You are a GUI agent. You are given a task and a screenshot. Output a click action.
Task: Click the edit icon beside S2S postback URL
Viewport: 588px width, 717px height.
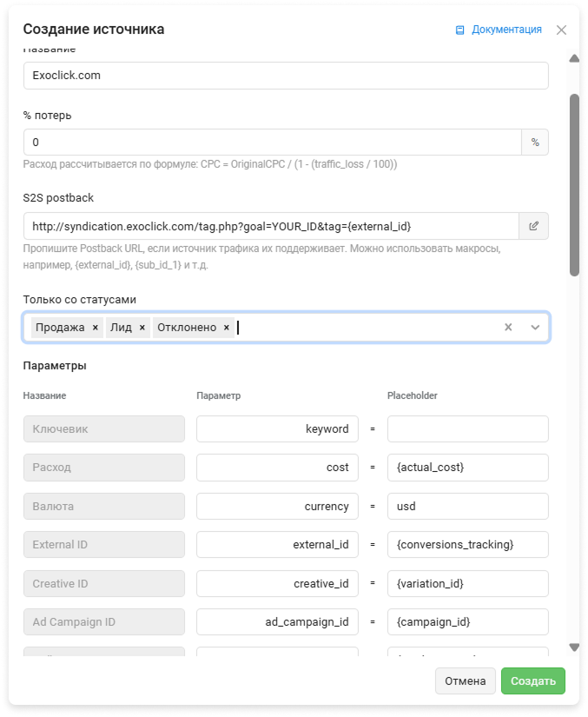(533, 226)
